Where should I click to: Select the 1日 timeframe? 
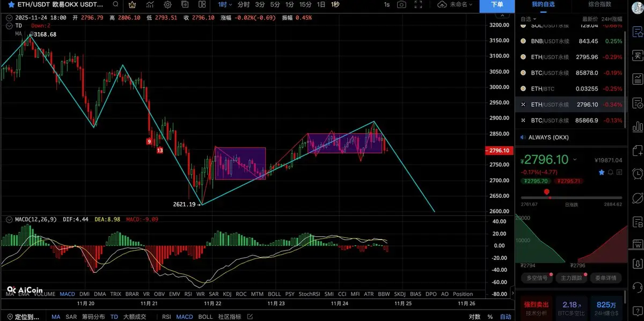321,4
